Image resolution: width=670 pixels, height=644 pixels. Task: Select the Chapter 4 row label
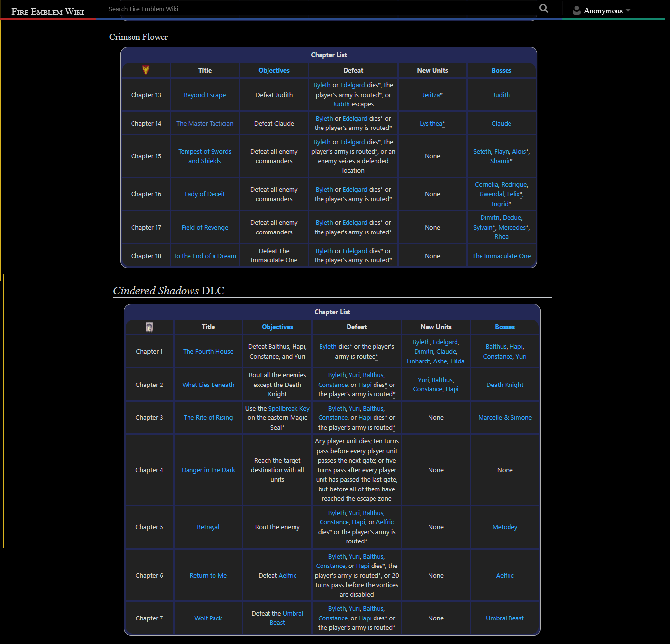click(149, 470)
